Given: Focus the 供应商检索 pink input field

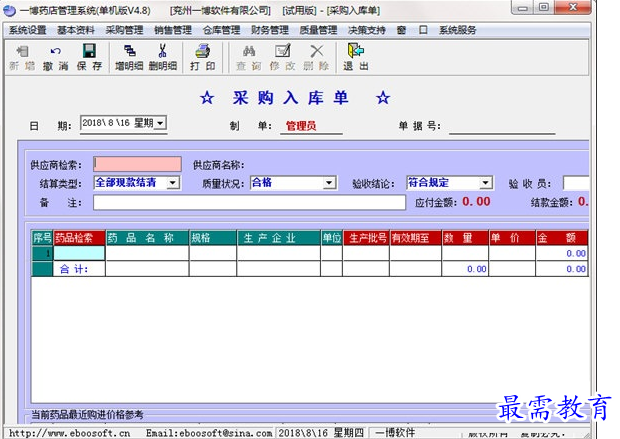Looking at the screenshot, I should (138, 164).
